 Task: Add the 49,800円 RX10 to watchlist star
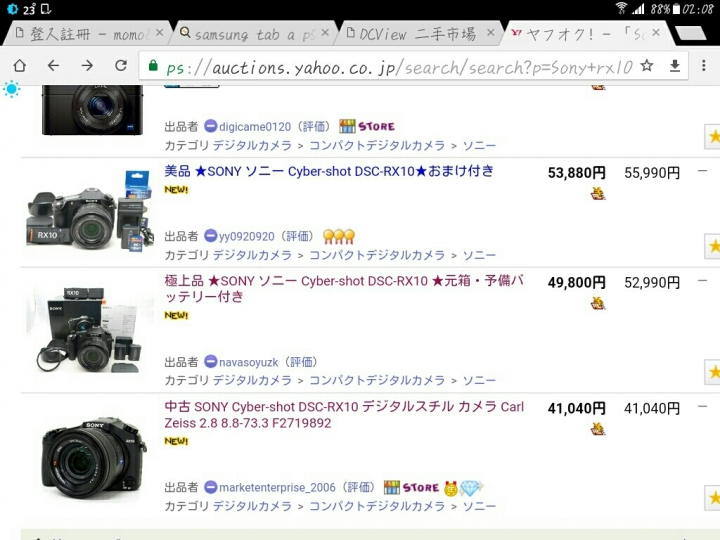[x=713, y=372]
